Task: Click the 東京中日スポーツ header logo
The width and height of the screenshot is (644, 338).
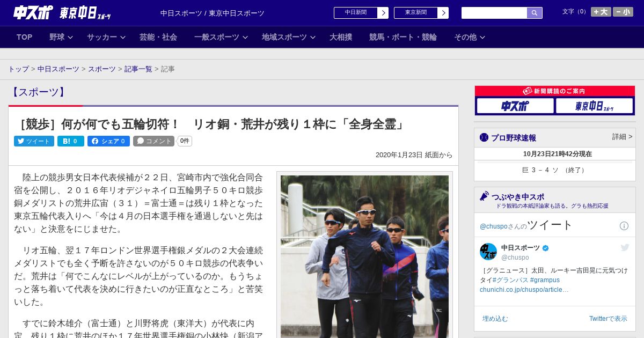Action: 85,13
